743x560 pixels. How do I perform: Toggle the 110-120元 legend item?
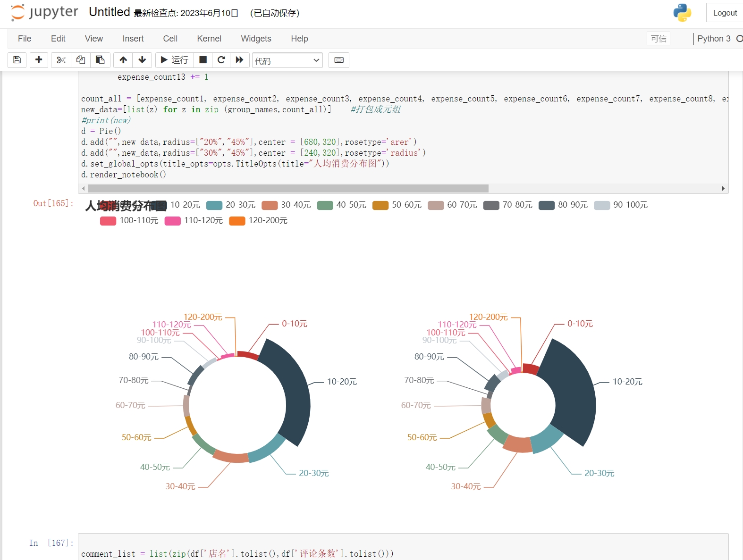point(194,221)
